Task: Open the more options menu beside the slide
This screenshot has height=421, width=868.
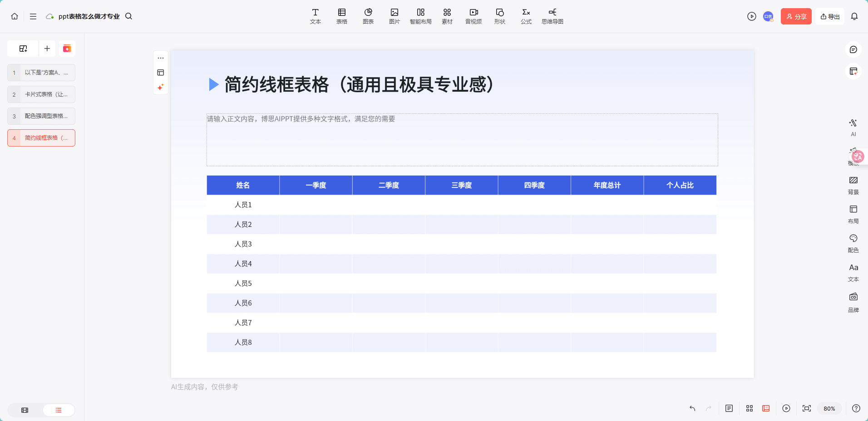Action: (x=161, y=58)
